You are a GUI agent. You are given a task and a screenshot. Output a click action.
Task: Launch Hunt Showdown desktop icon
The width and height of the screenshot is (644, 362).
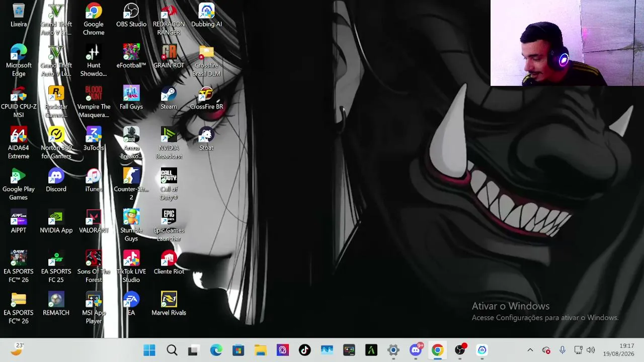coord(94,61)
